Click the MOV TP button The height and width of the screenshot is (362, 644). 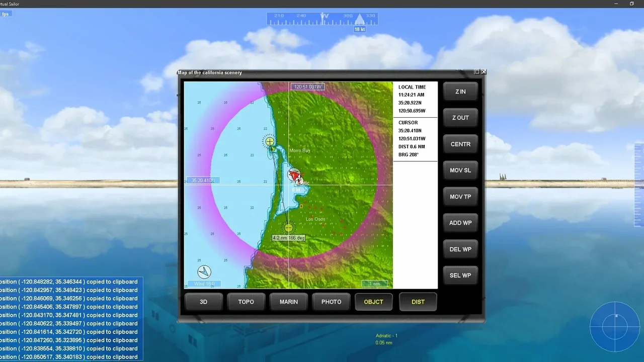tap(460, 197)
